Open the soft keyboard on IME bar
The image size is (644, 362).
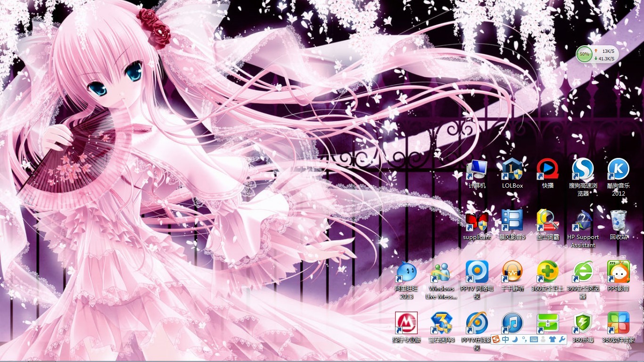tap(534, 339)
